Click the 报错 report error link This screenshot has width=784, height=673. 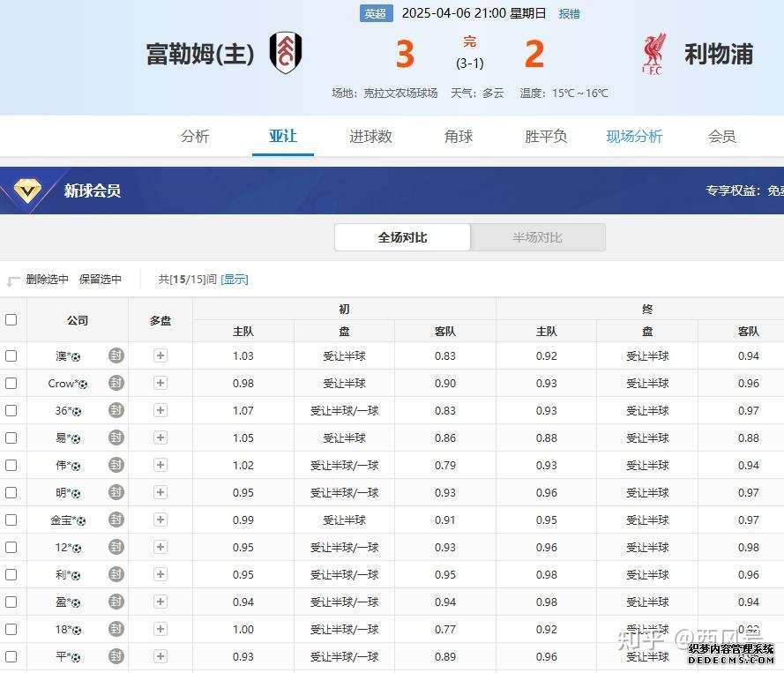(x=570, y=13)
